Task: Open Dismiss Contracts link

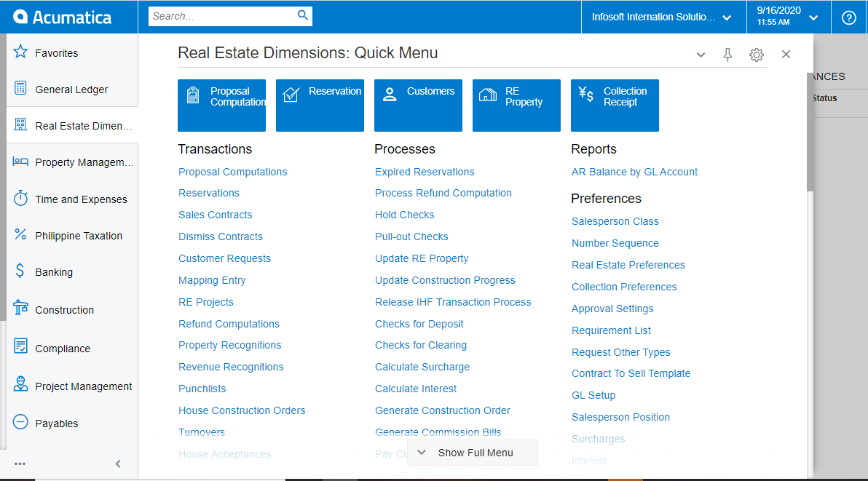Action: click(x=221, y=236)
